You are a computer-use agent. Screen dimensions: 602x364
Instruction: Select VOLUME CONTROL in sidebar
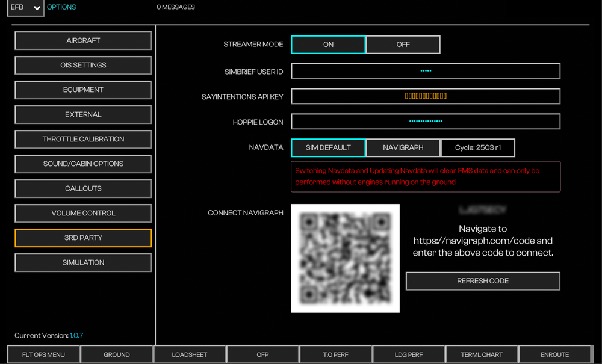click(x=83, y=213)
